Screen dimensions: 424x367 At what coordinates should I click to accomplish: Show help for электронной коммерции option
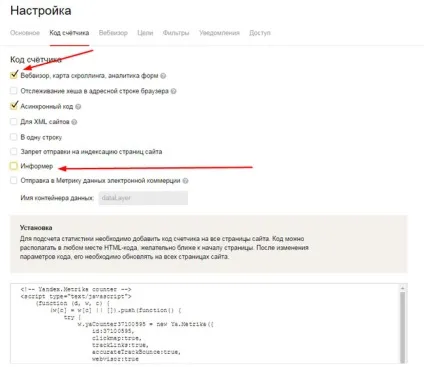(186, 181)
